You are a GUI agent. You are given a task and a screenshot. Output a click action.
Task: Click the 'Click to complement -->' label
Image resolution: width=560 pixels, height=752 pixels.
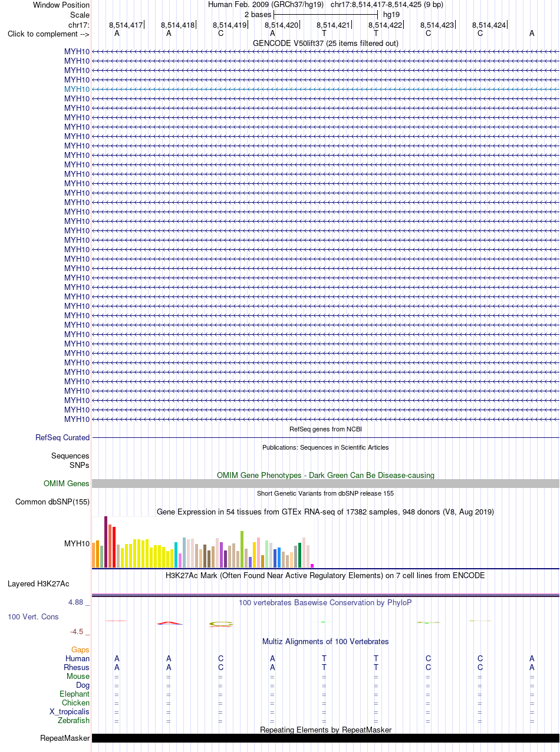click(48, 34)
